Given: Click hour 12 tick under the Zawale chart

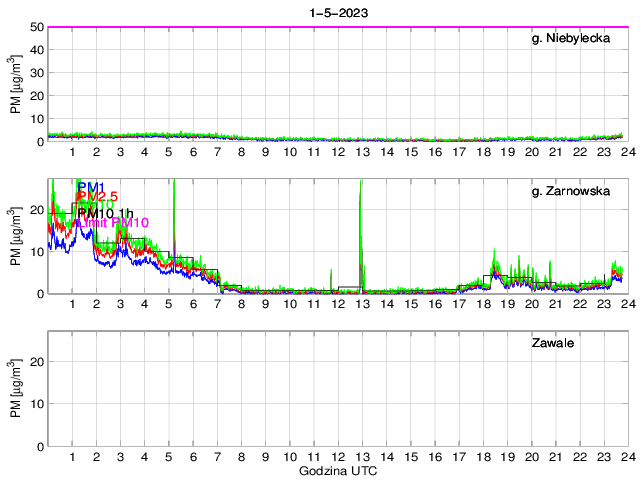Looking at the screenshot, I should click(x=338, y=457).
